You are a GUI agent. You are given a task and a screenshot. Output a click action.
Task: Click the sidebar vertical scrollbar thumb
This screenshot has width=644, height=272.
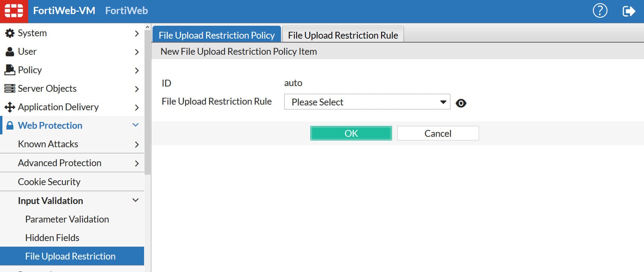click(147, 103)
